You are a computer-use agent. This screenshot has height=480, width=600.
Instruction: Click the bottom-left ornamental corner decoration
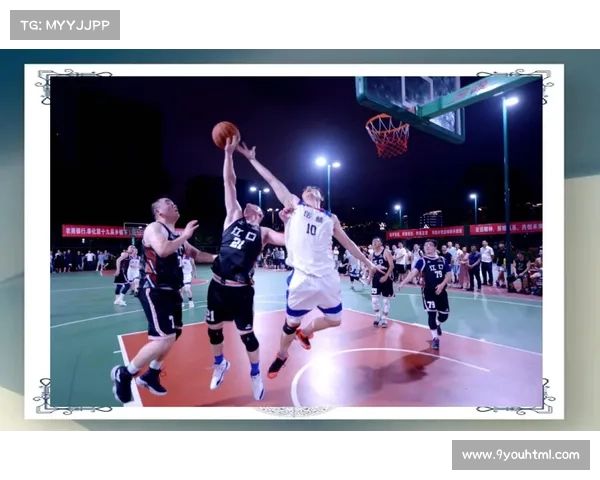pyautogui.click(x=59, y=398)
